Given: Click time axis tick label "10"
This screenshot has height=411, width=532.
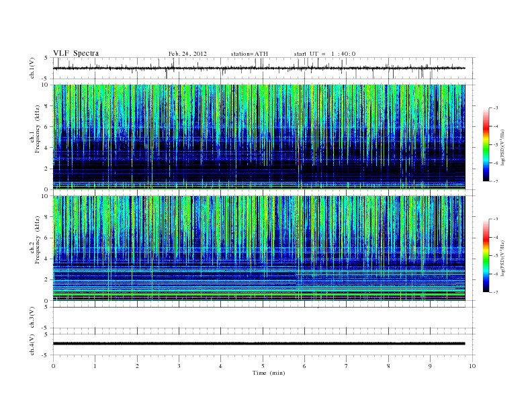Looking at the screenshot, I should click(x=472, y=366).
